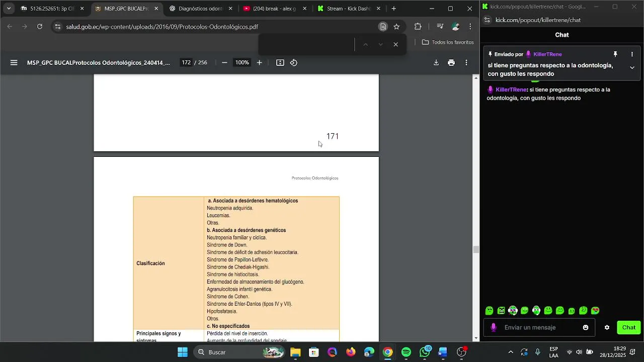The height and width of the screenshot is (362, 644).
Task: Print the PDF document
Action: click(451, 62)
